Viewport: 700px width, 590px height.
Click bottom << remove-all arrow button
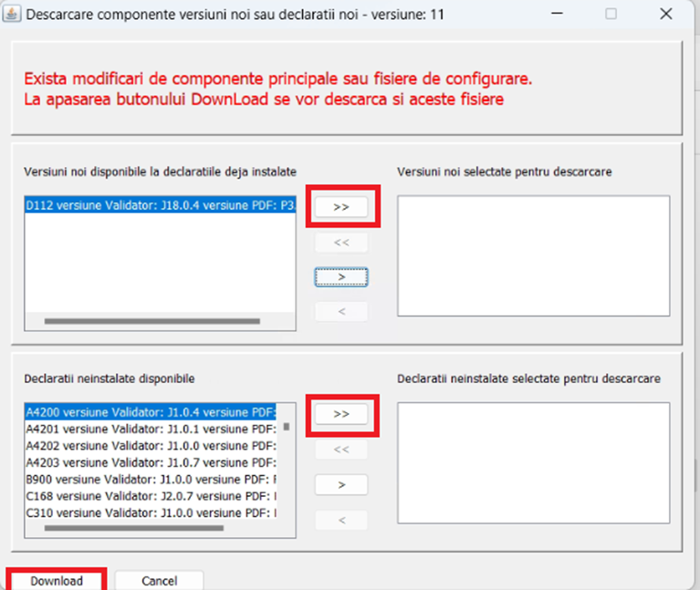click(x=341, y=450)
